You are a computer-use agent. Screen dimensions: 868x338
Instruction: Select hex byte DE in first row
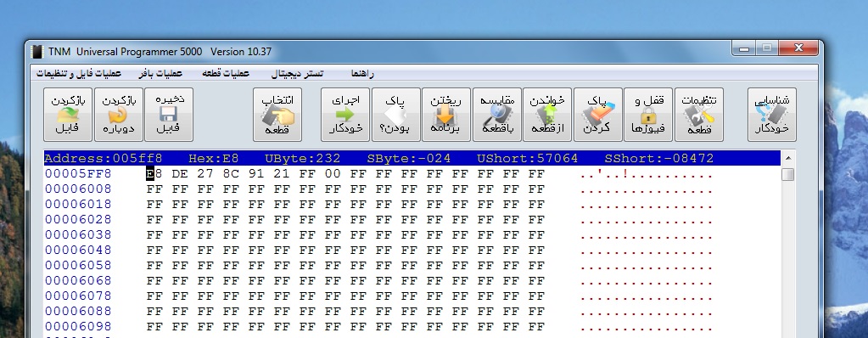(179, 174)
